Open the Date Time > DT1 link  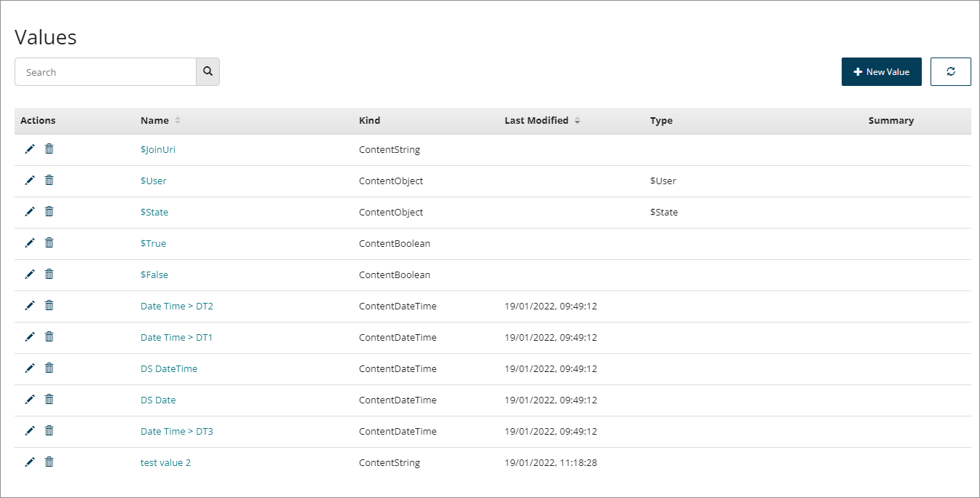[x=176, y=338]
